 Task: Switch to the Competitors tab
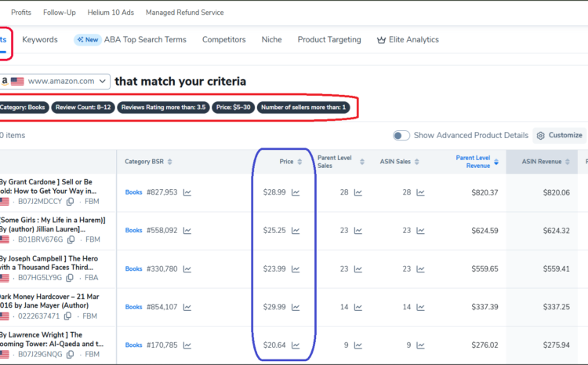tap(224, 40)
